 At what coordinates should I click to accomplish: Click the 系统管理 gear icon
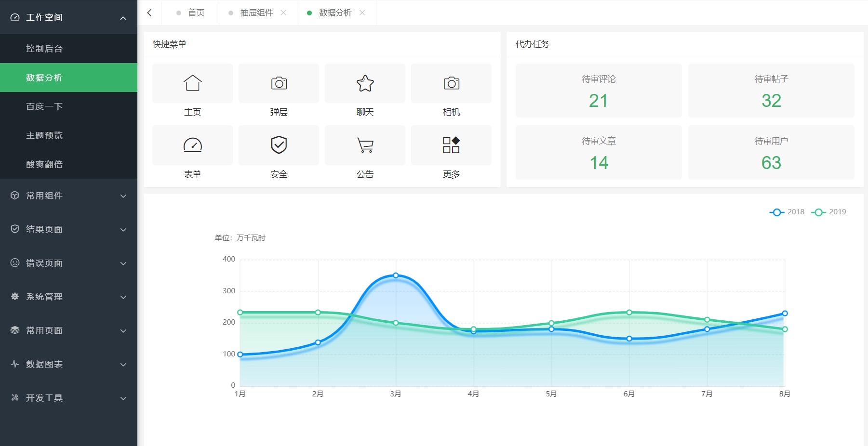(x=15, y=297)
